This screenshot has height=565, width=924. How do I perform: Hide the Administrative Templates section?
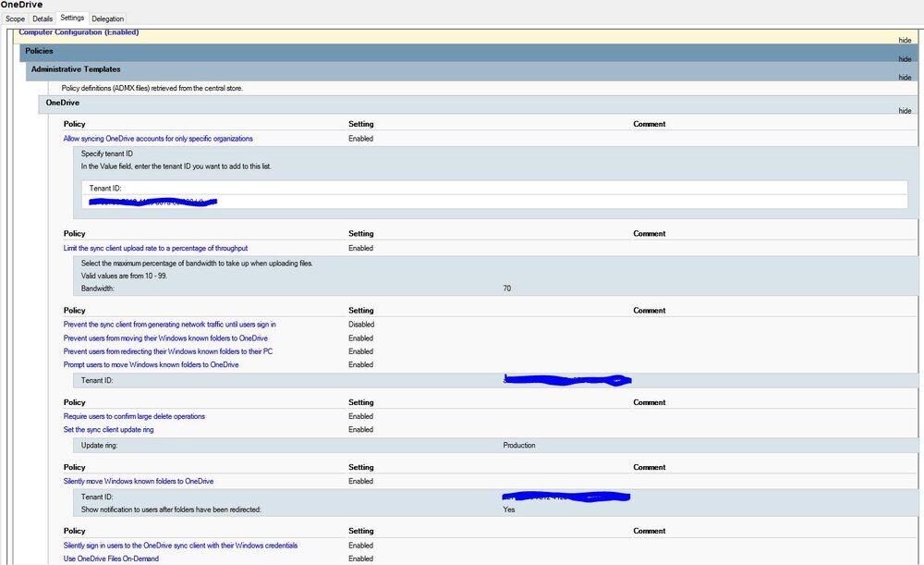(905, 78)
